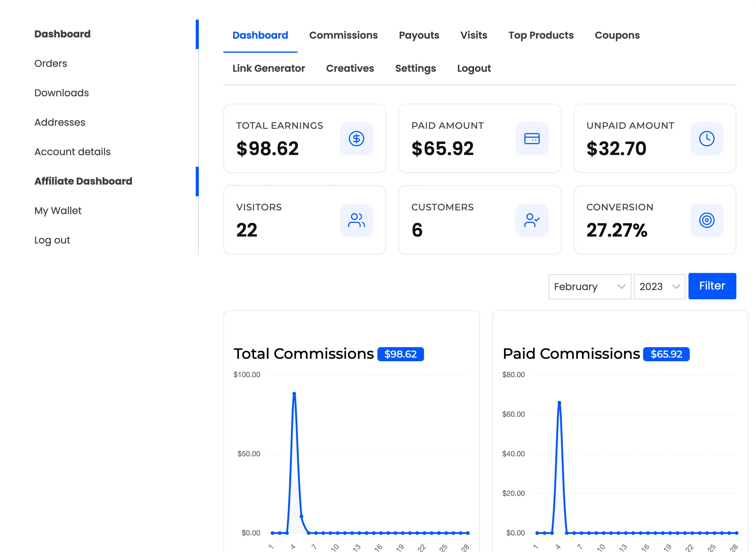Click the Visitors count 22

tap(247, 230)
